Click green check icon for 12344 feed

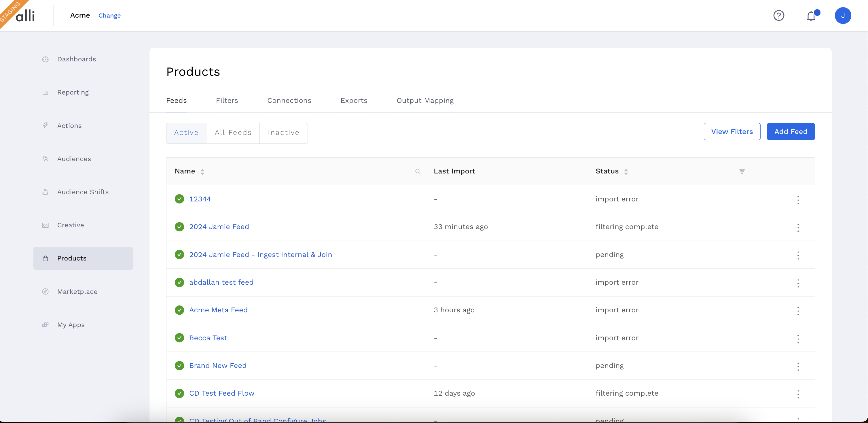tap(179, 199)
